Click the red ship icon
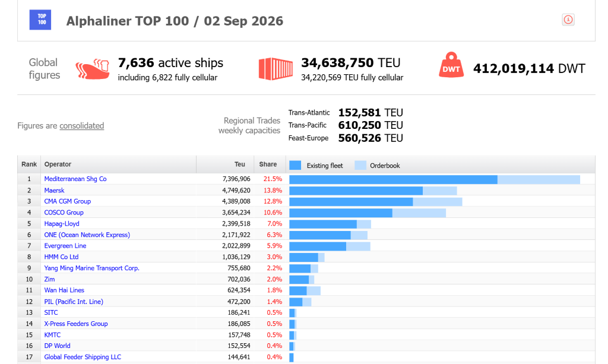The image size is (608, 364). click(92, 69)
